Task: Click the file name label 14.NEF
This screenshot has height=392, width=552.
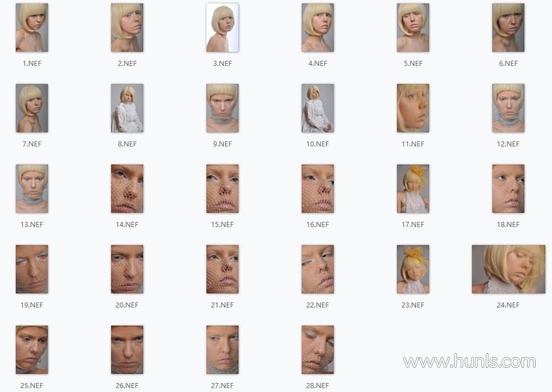Action: (127, 224)
